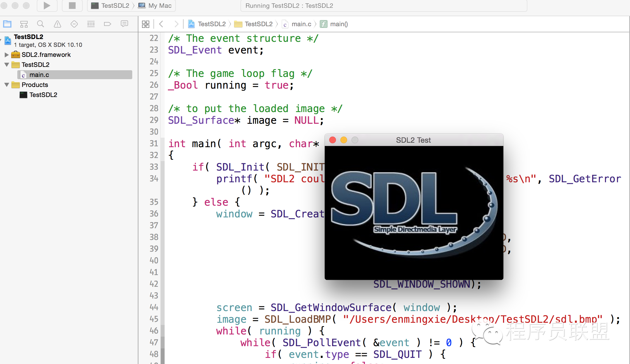Open the Find navigator
The height and width of the screenshot is (364, 630).
(41, 24)
